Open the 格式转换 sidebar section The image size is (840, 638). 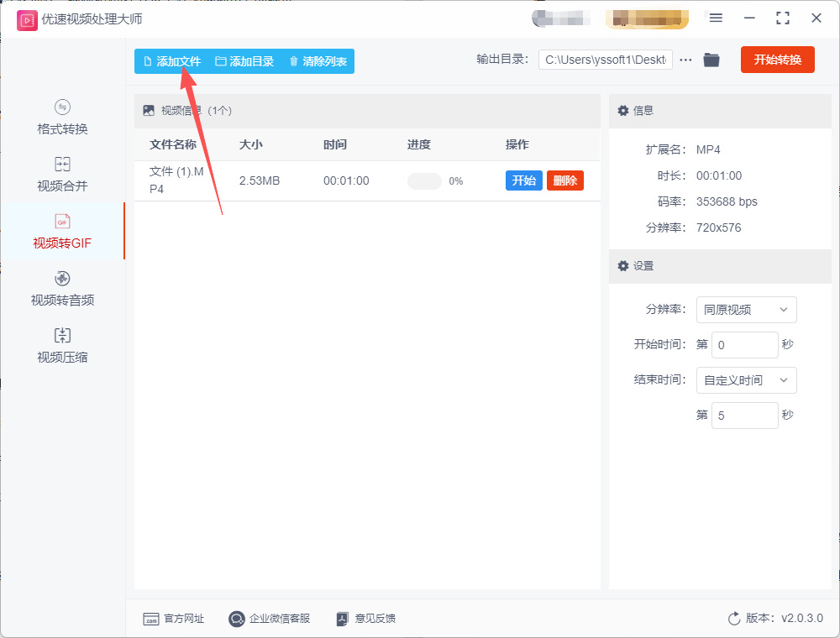pyautogui.click(x=62, y=118)
